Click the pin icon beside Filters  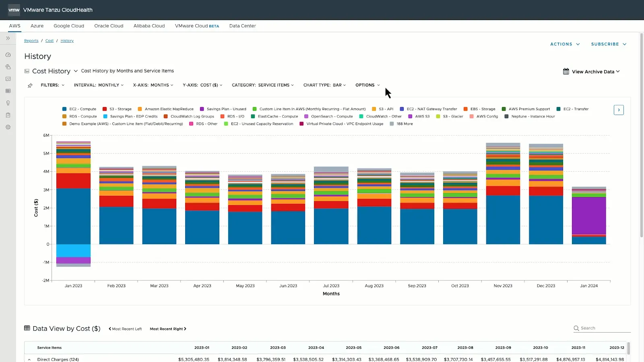pos(30,85)
